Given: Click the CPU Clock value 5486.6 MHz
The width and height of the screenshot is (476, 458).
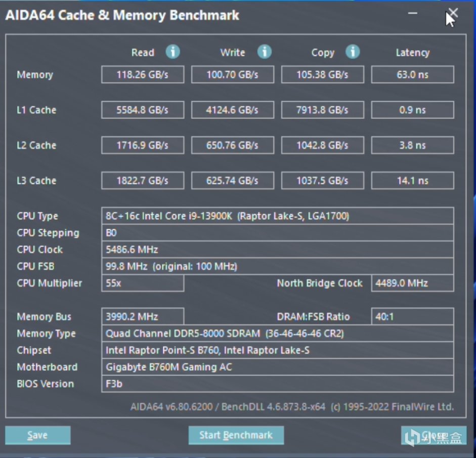Looking at the screenshot, I should click(x=278, y=249).
